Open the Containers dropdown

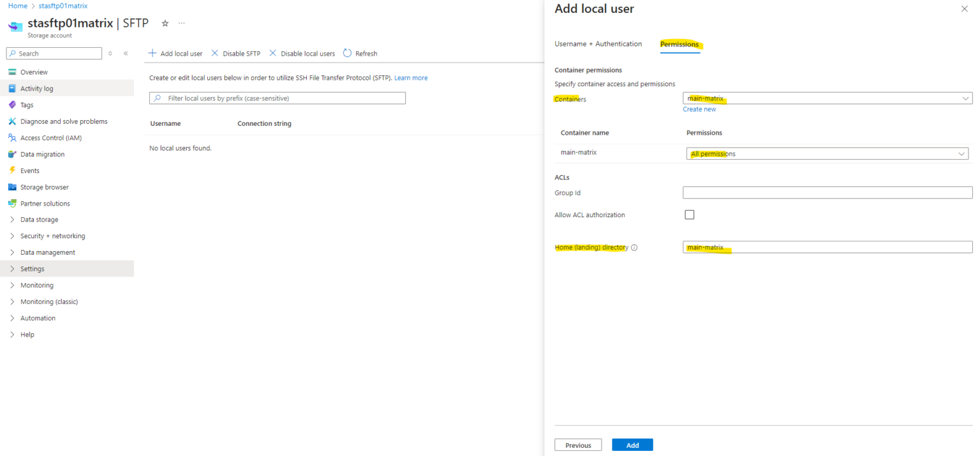(x=827, y=98)
